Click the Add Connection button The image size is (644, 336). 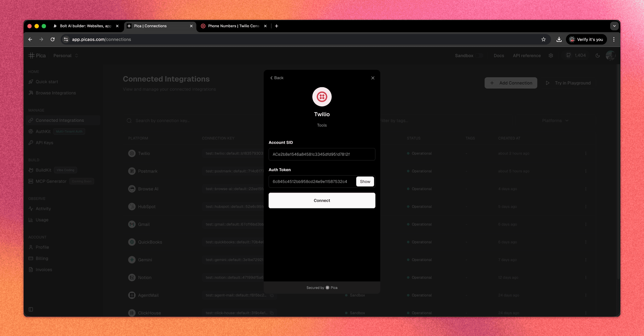point(511,83)
